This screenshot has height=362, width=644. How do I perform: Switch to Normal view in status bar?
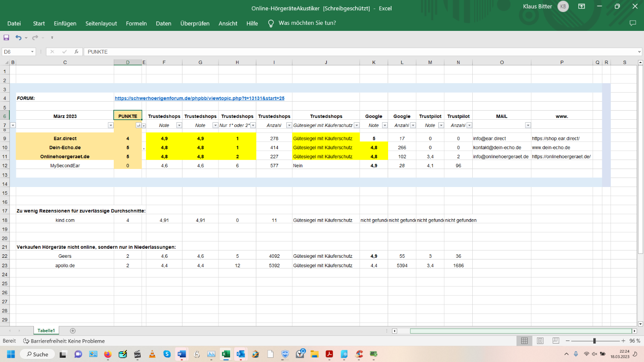click(524, 341)
